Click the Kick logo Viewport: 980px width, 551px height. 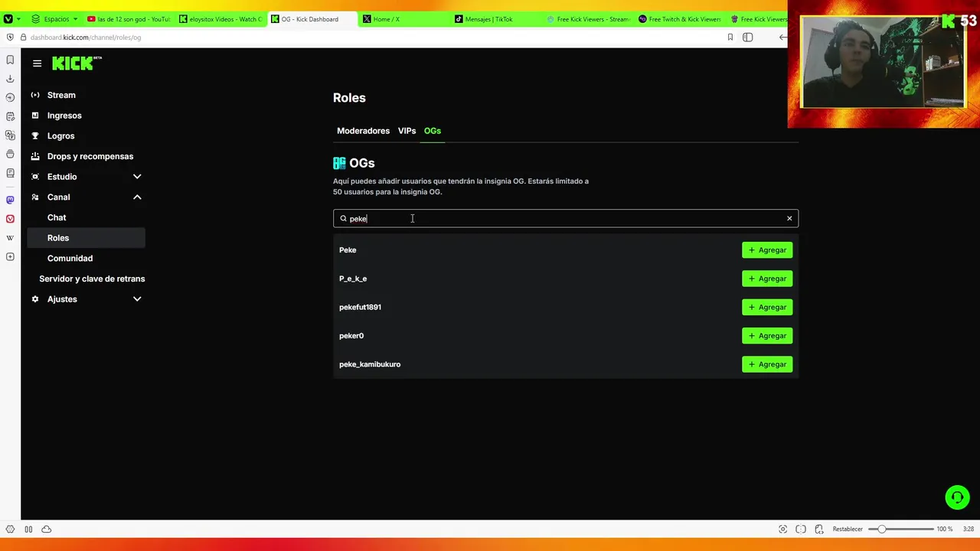[76, 64]
